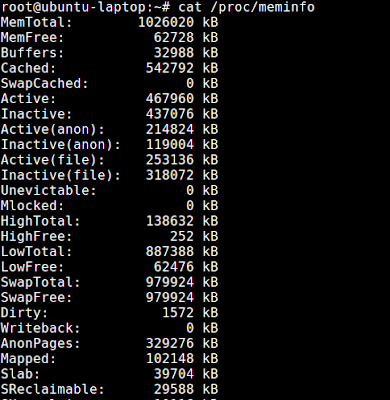Select the Active(file) value 253136
This screenshot has width=390, height=400.
[x=169, y=160]
